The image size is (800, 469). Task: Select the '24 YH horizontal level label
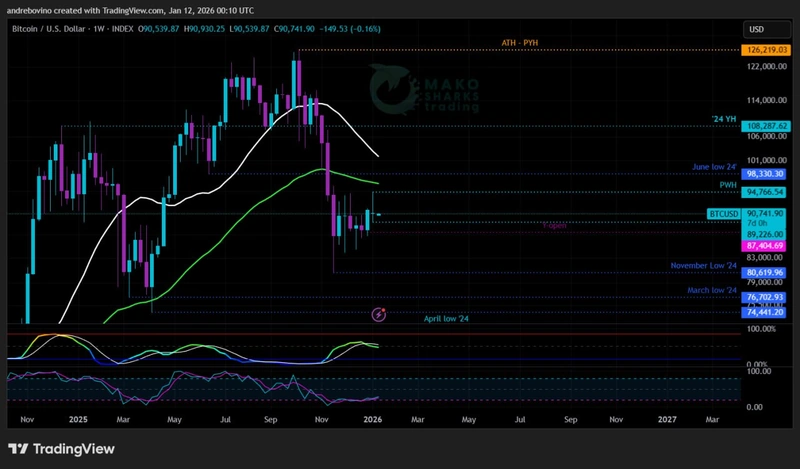[x=723, y=120]
